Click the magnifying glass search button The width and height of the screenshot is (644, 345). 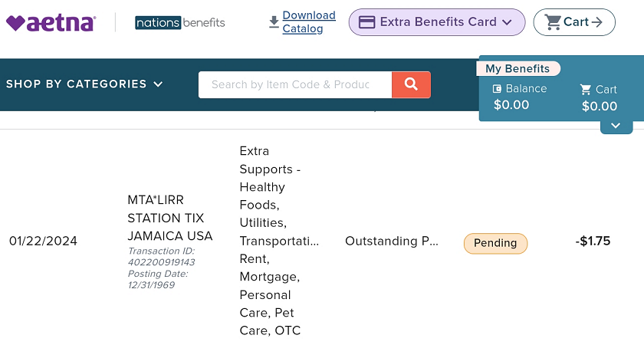coord(411,84)
